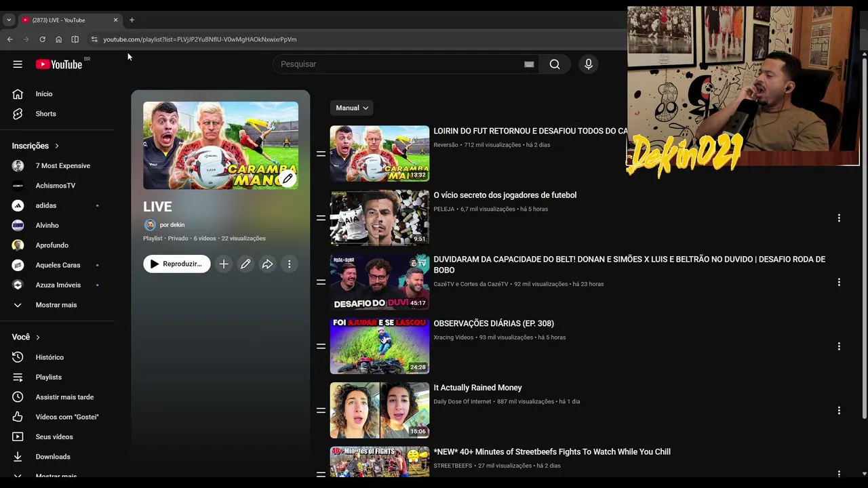Screen dimensions: 868x488
Task: Open the PELEJA channel link
Action: (x=444, y=209)
